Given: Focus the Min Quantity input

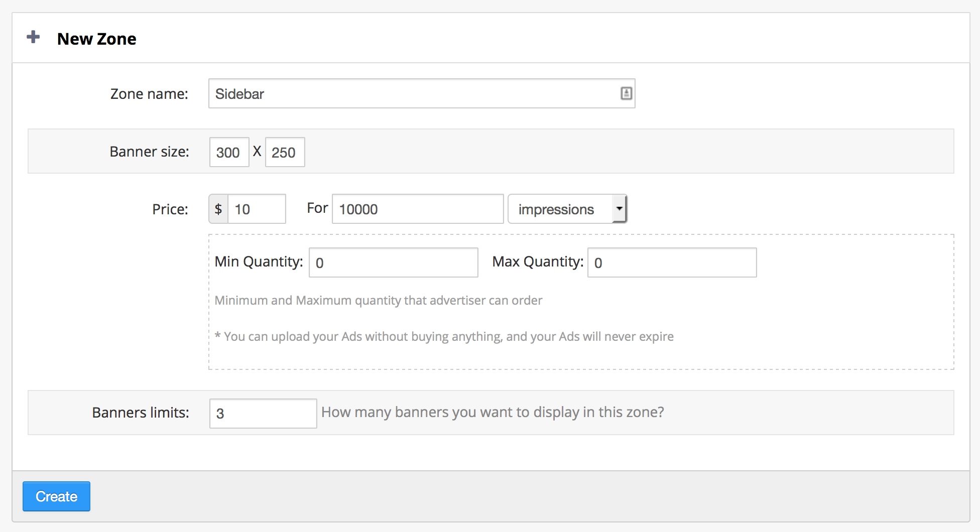Looking at the screenshot, I should pos(394,262).
